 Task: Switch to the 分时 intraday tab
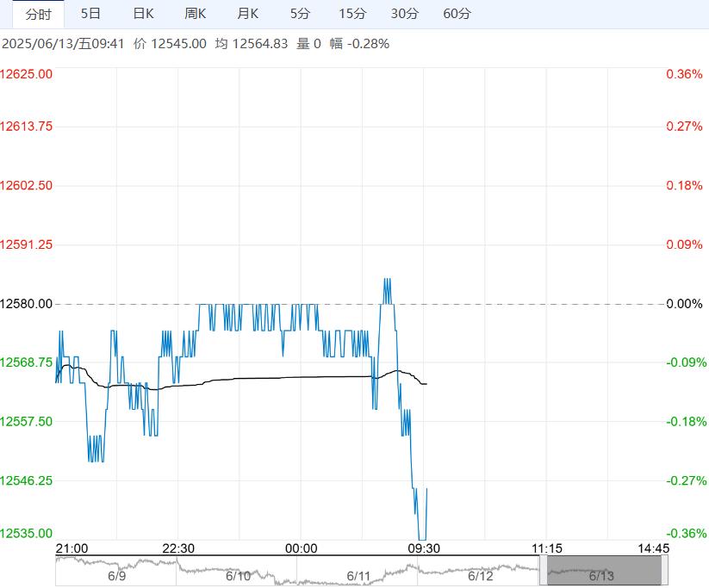pos(38,15)
